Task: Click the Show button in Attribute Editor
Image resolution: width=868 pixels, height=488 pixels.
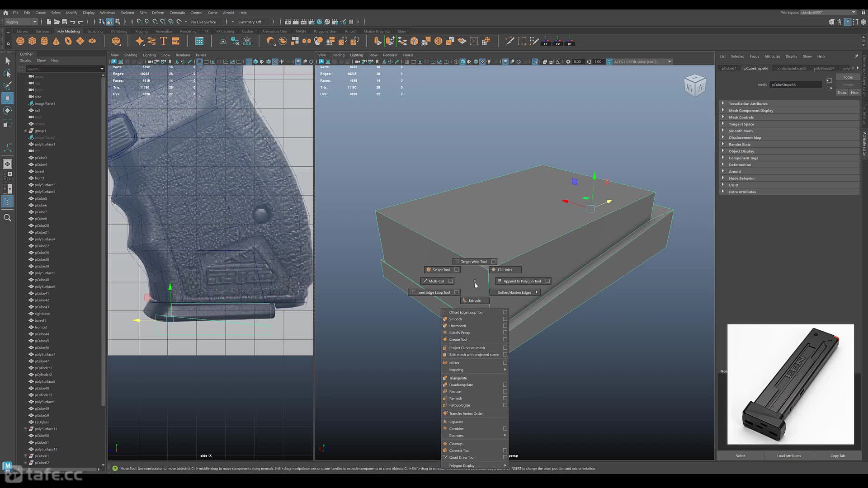Action: [x=841, y=93]
